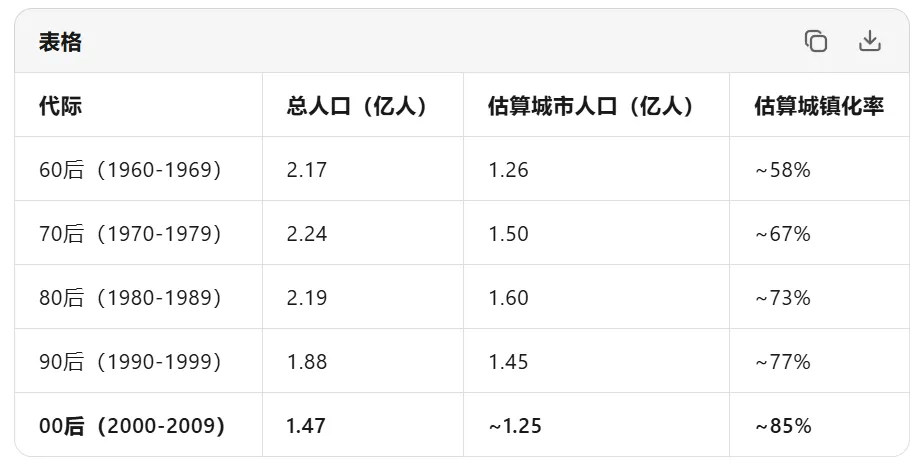Click the 表格 title label
This screenshot has height=474, width=915.
click(60, 42)
